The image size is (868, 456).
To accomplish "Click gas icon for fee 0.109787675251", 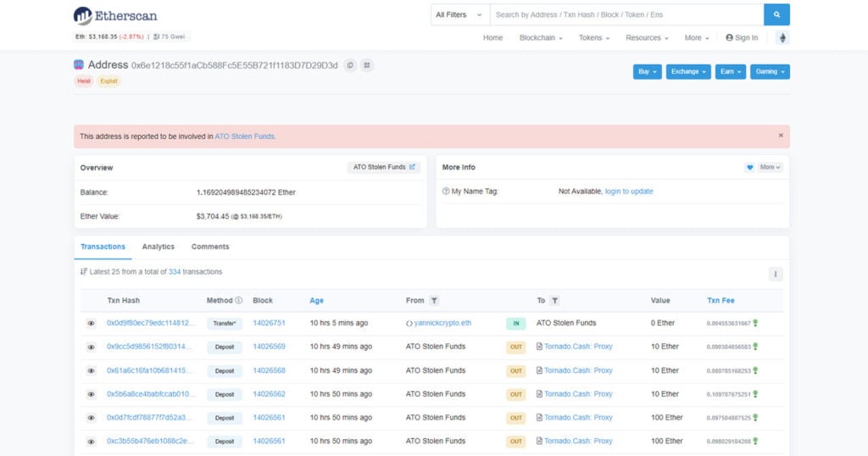I will [755, 395].
